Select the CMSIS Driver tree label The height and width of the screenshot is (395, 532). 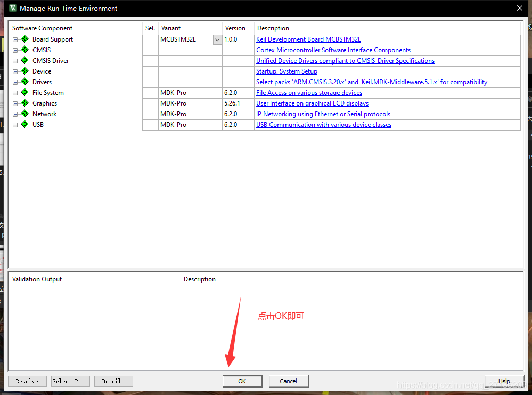click(51, 61)
